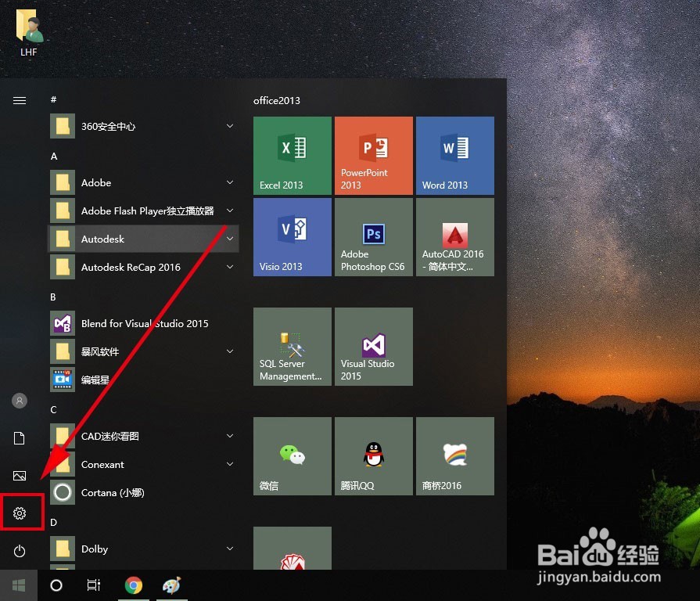Click the Windows Start button

(x=19, y=585)
